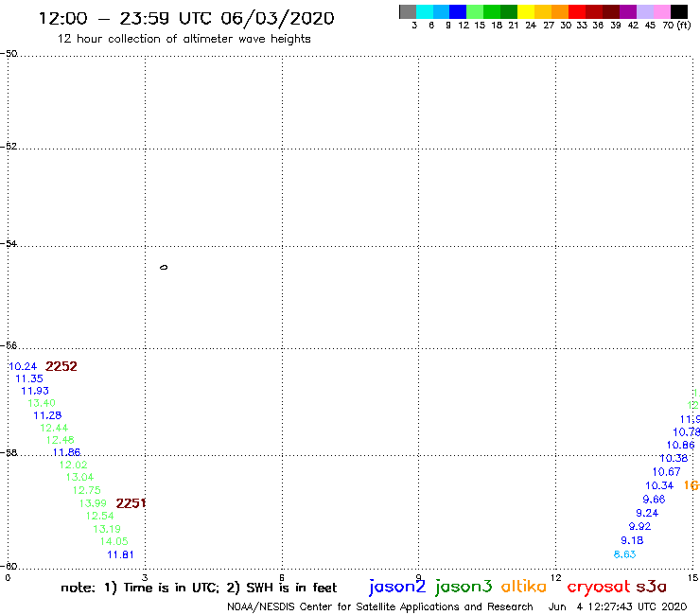This screenshot has width=700, height=615.
Task: Select the blue reading 10.34
Action: [659, 486]
